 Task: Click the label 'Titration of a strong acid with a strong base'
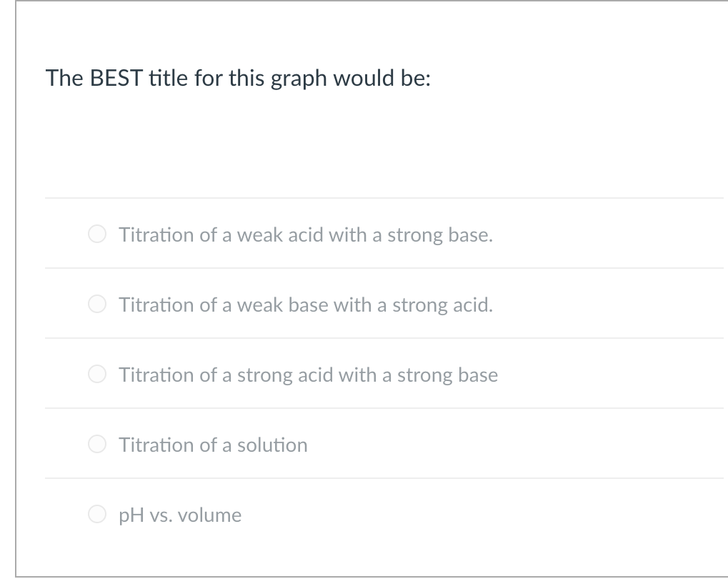pos(308,375)
